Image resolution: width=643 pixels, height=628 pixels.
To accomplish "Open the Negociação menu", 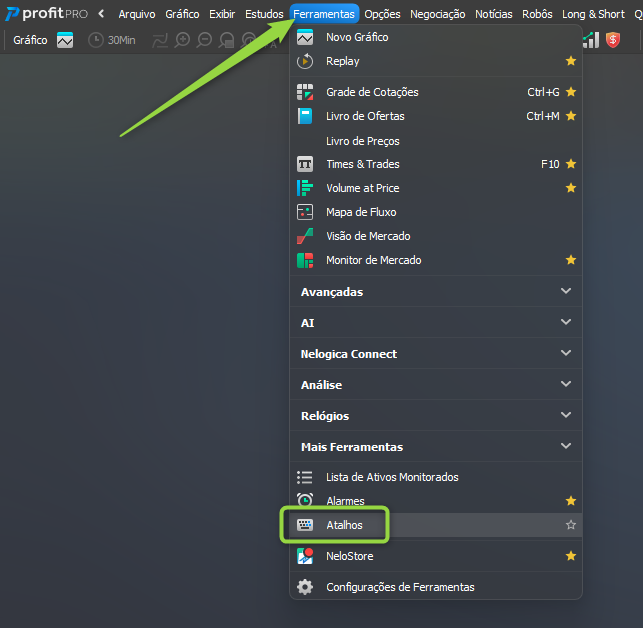I will (438, 14).
